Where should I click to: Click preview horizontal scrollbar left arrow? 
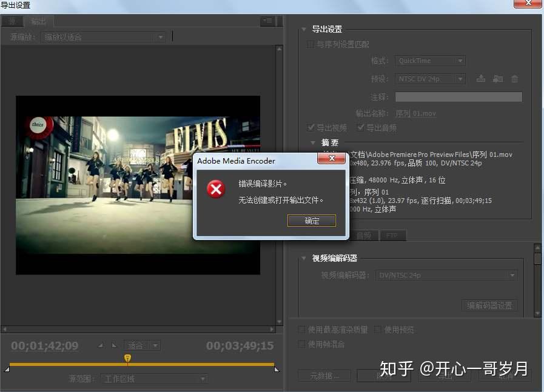[4, 329]
